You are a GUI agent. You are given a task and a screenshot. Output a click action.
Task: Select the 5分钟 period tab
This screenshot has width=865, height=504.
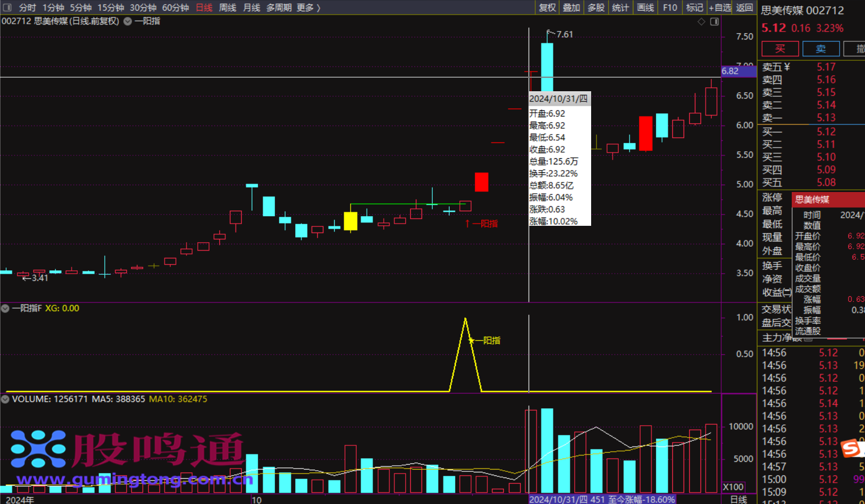click(81, 7)
